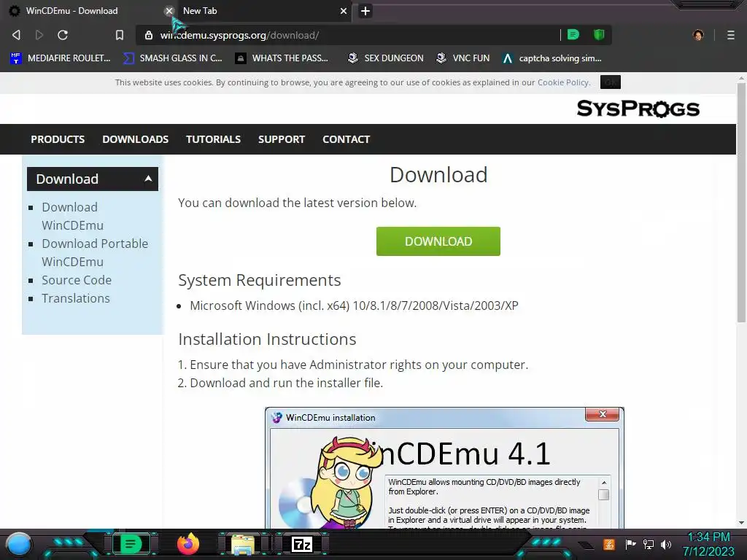Click the scrollbar down arrow
The width and height of the screenshot is (747, 560).
click(x=741, y=523)
